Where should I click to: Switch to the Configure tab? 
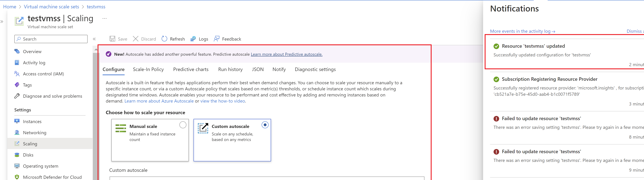[113, 70]
